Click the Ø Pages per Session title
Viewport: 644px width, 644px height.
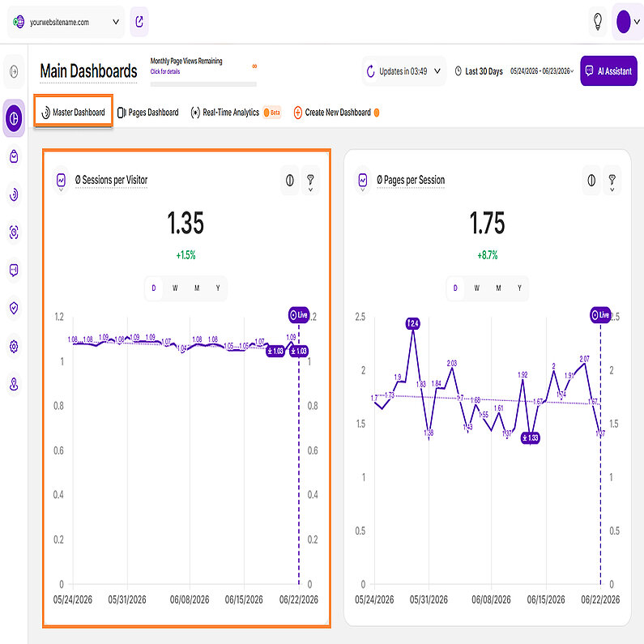(x=411, y=180)
